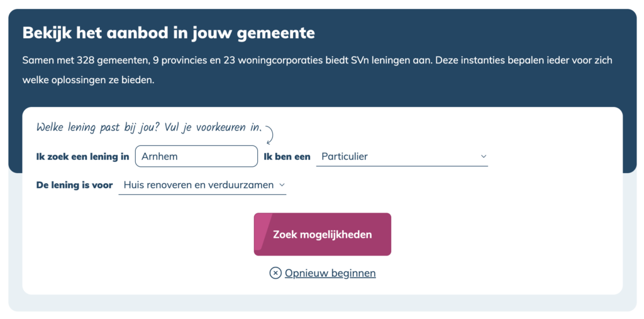Viewport: 644px width, 319px height.
Task: Click the word Particulier in the selector
Action: [345, 157]
